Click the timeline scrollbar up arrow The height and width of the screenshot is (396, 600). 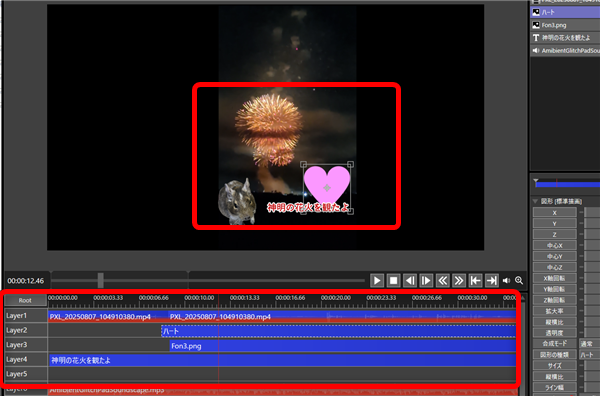[x=522, y=298]
